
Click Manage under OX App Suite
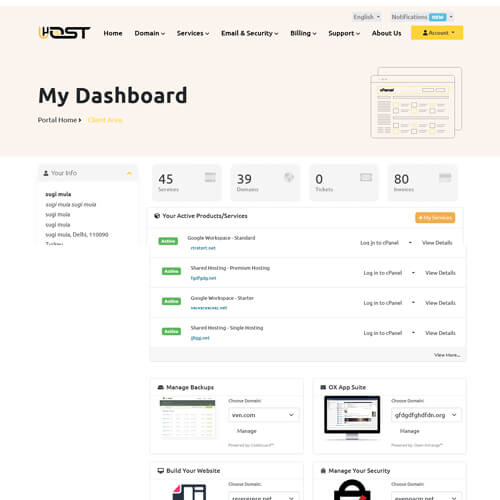(x=409, y=431)
